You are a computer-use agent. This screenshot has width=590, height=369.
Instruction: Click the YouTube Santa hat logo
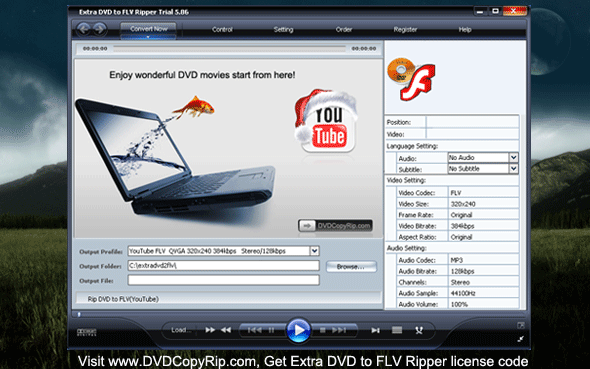coord(326,121)
